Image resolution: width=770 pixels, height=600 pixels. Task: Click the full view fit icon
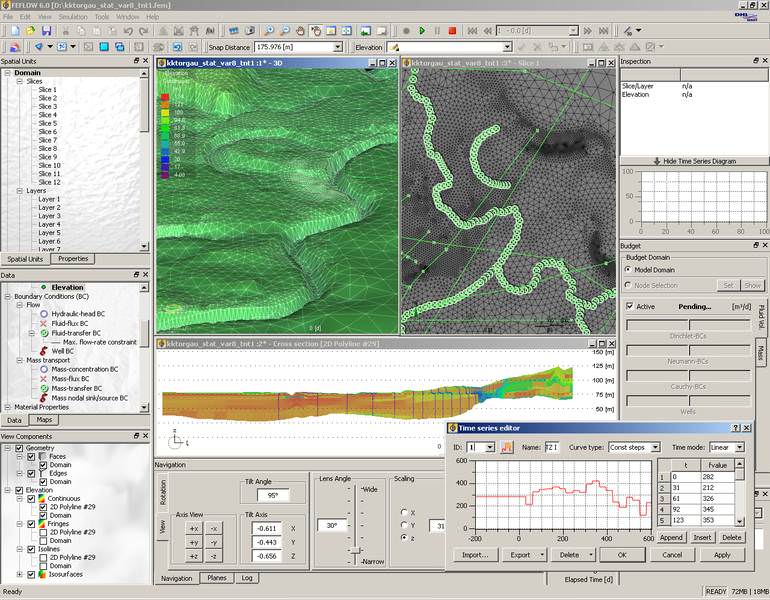pos(347,31)
